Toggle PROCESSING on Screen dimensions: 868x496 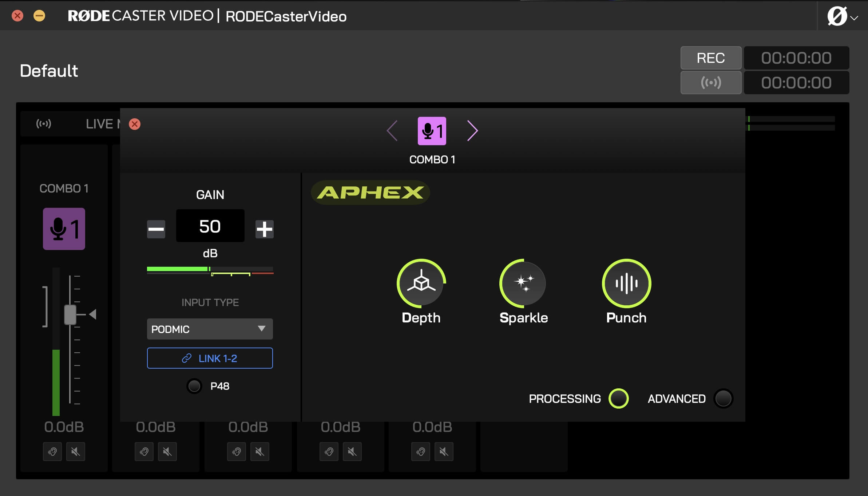point(618,398)
